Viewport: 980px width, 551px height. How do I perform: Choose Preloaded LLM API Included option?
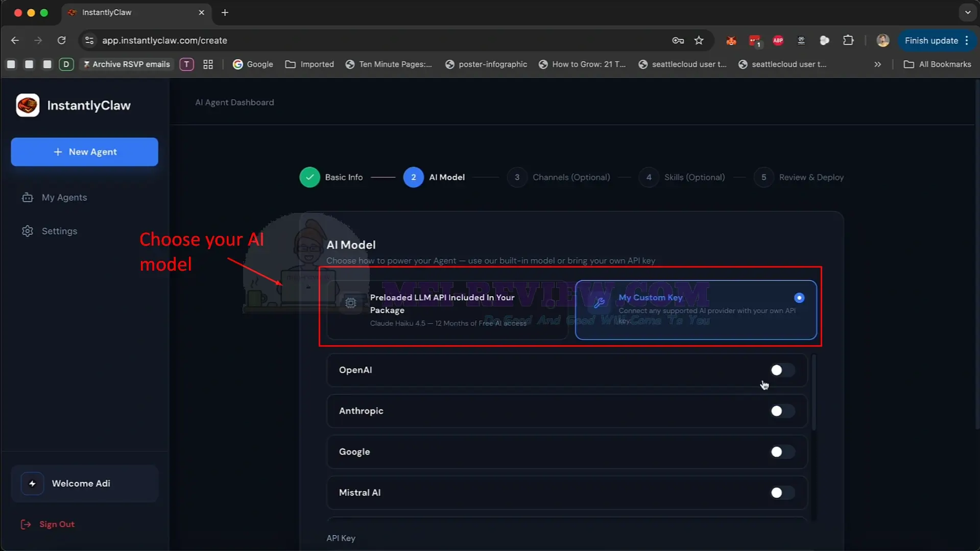(x=447, y=309)
